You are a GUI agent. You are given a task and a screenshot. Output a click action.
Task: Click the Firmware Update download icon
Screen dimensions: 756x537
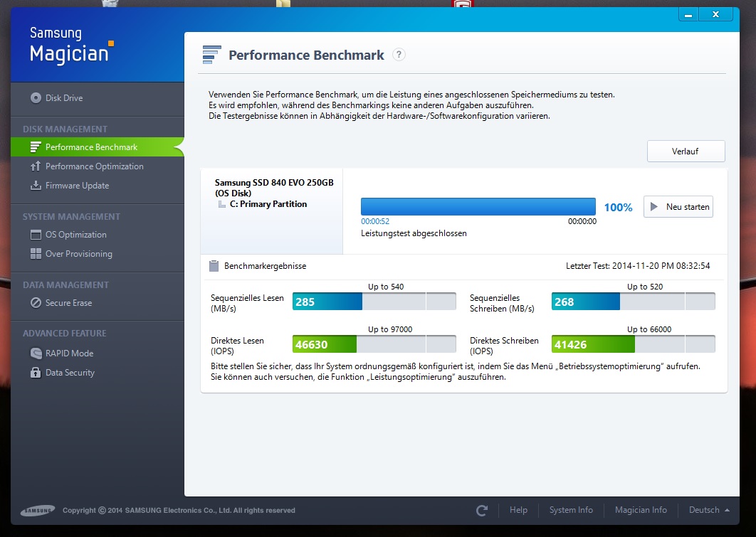tap(35, 186)
